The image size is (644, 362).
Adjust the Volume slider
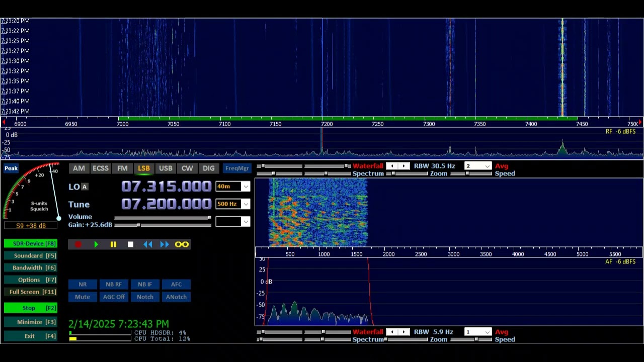pyautogui.click(x=163, y=218)
